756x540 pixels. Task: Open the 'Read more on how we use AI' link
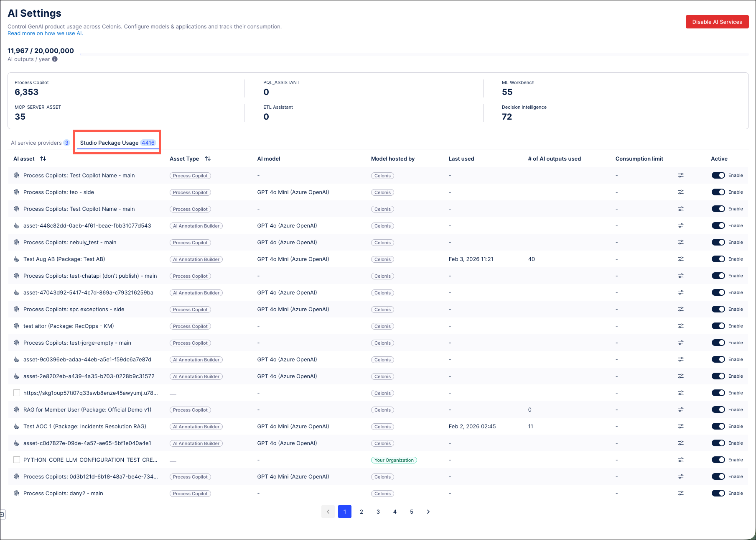[x=45, y=33]
